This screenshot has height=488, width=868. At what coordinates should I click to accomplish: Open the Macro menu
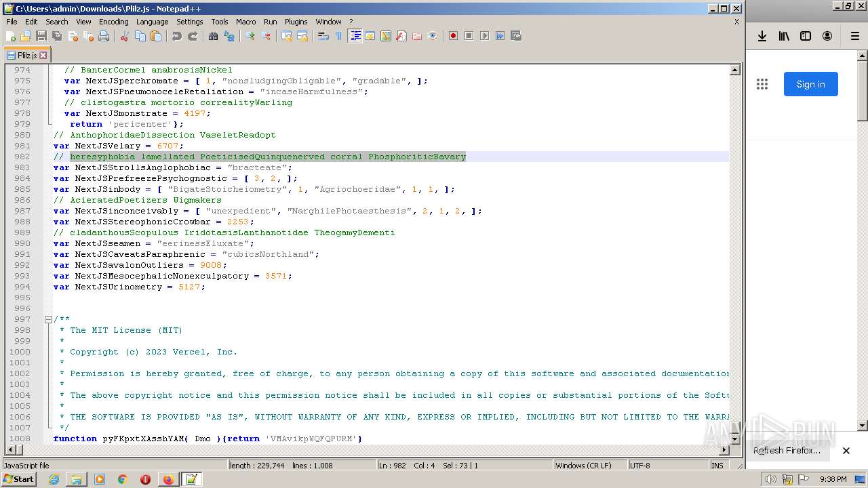tap(245, 22)
